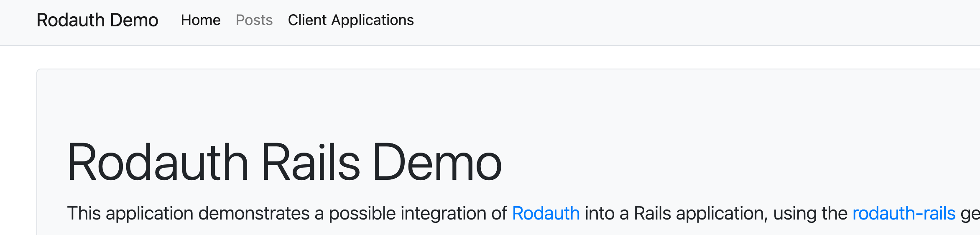
Task: Click the text 'This application demonstrates'
Action: (x=188, y=213)
